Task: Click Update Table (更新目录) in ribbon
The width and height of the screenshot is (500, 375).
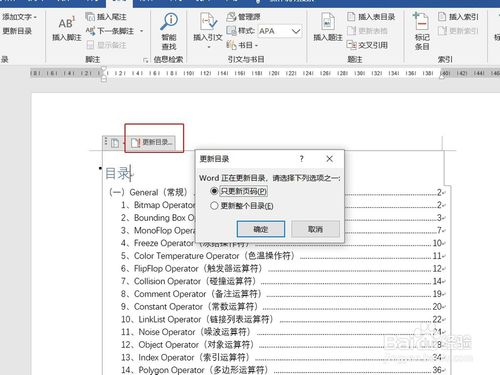Action: click(x=17, y=31)
